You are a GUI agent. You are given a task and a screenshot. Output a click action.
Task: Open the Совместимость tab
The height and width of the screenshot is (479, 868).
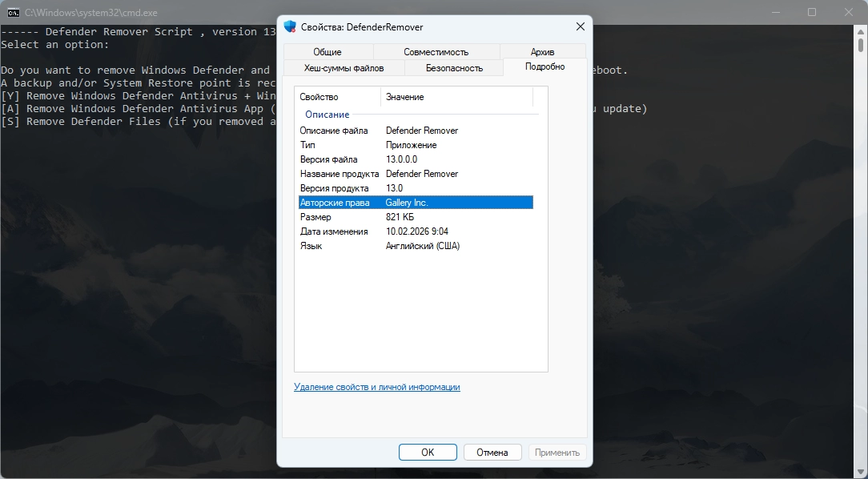[436, 52]
